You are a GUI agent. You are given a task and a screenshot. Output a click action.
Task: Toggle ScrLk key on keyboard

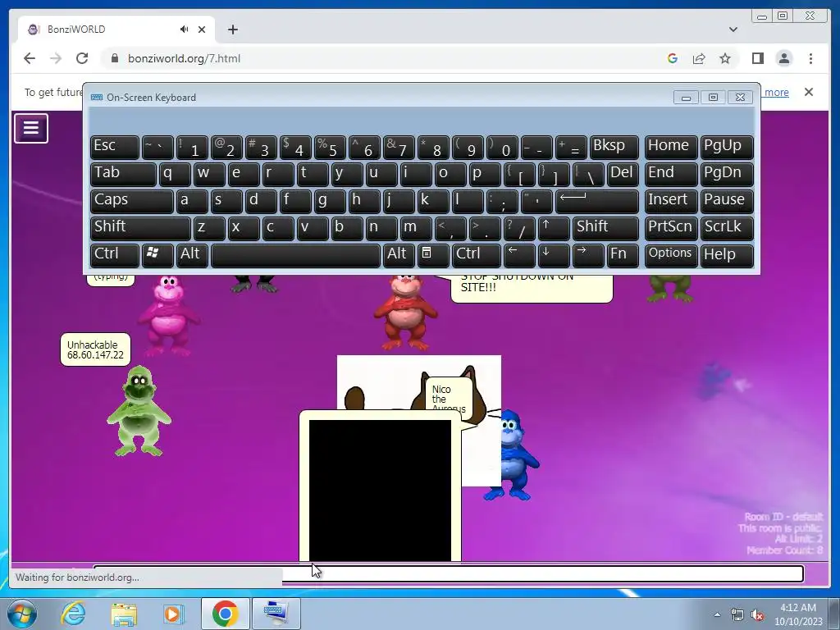(x=727, y=228)
